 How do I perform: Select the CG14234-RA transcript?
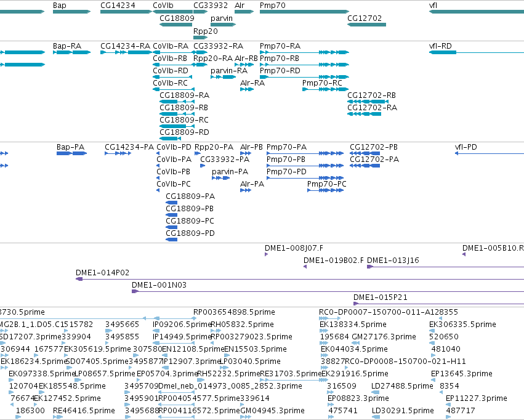click(x=126, y=52)
